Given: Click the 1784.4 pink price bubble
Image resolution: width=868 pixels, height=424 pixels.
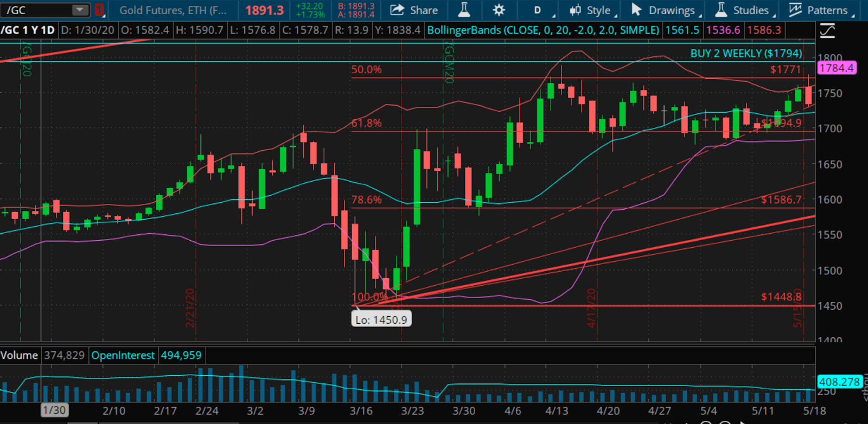Looking at the screenshot, I should [837, 68].
